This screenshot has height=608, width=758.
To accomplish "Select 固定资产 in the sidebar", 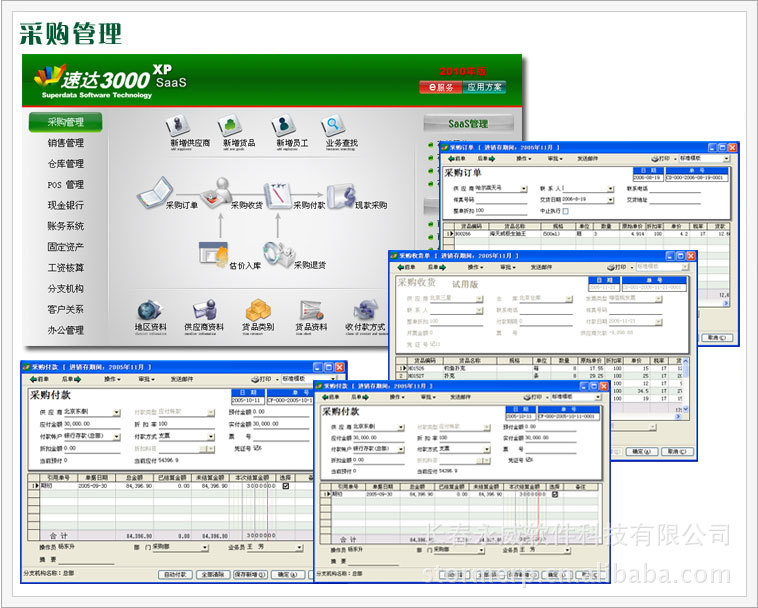I will pos(65,246).
